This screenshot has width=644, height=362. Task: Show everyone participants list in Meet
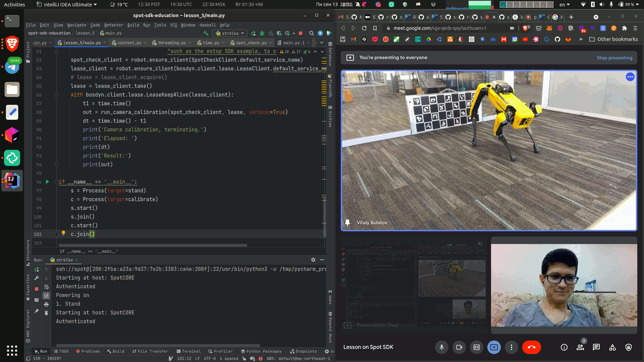click(x=580, y=347)
